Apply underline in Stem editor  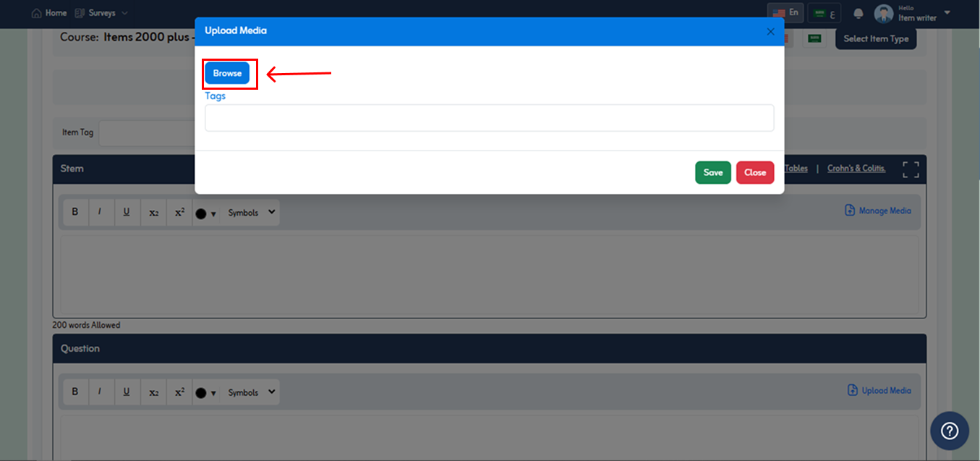[127, 212]
